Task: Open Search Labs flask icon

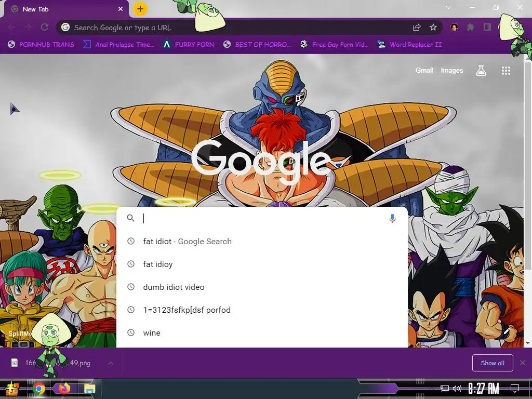Action: coord(481,71)
